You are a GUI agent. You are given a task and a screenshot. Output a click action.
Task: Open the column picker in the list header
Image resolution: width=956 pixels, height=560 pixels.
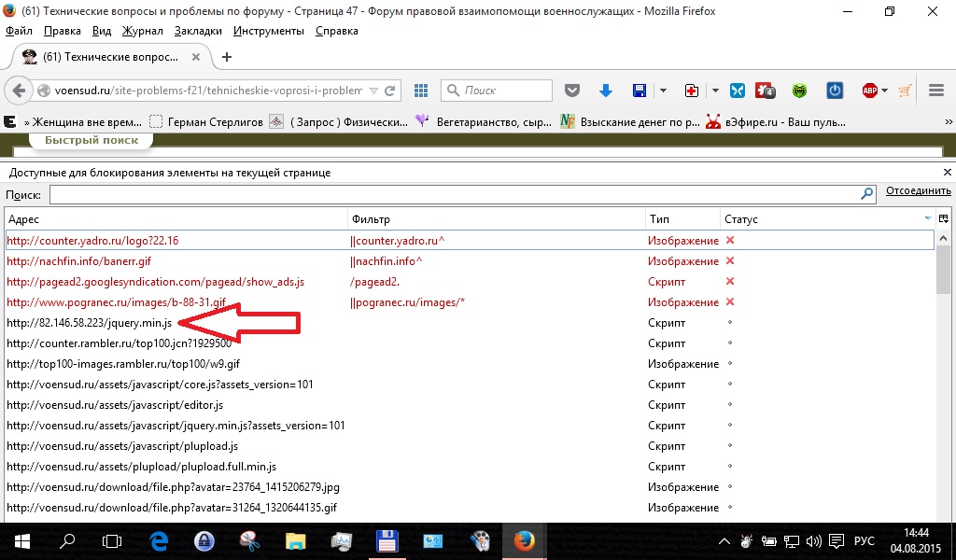[943, 218]
